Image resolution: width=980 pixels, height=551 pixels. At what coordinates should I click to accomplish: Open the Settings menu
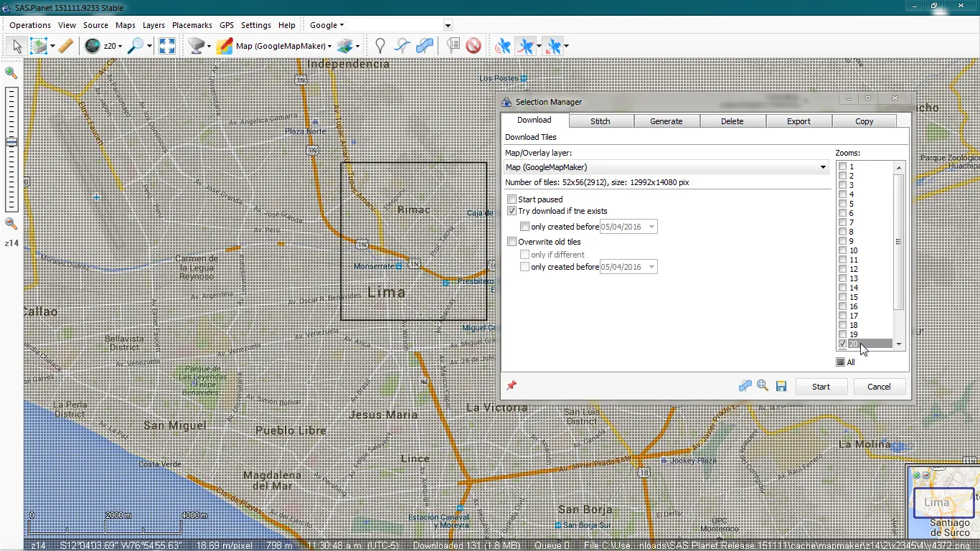[x=256, y=25]
